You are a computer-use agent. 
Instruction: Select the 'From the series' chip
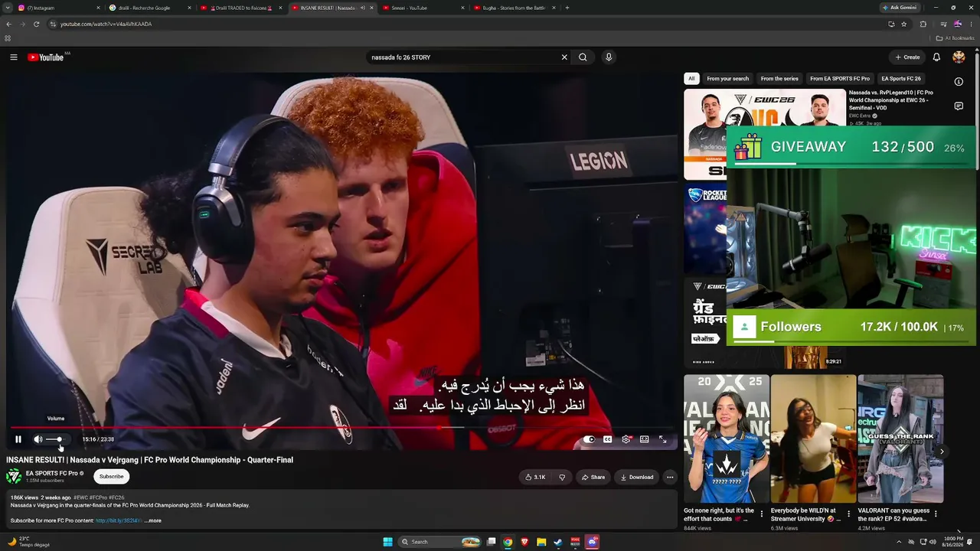click(x=779, y=79)
